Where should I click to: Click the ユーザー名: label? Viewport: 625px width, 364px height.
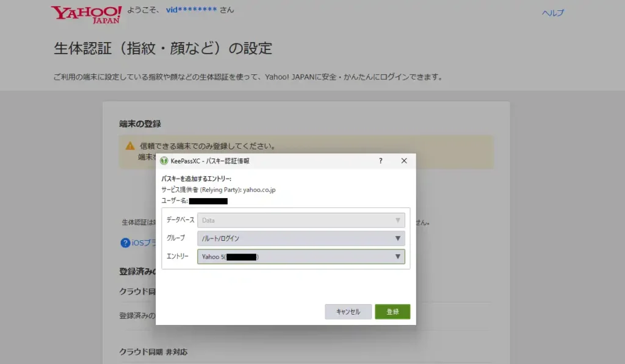pyautogui.click(x=174, y=201)
